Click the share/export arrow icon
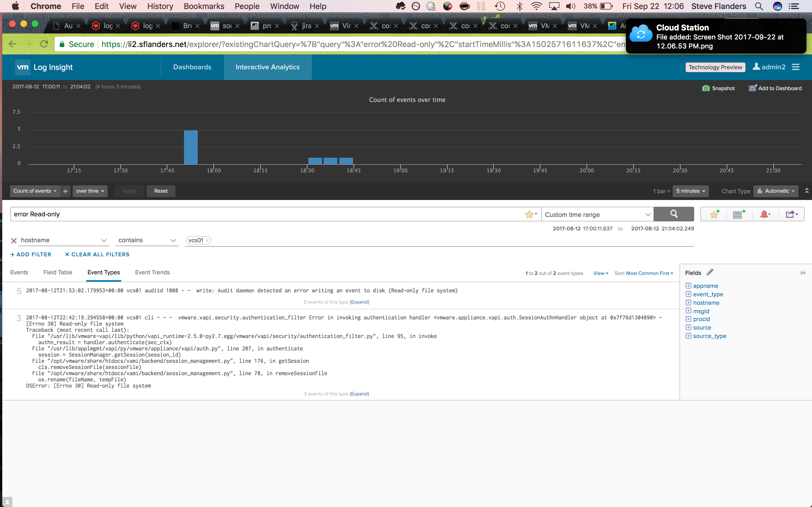 point(791,214)
